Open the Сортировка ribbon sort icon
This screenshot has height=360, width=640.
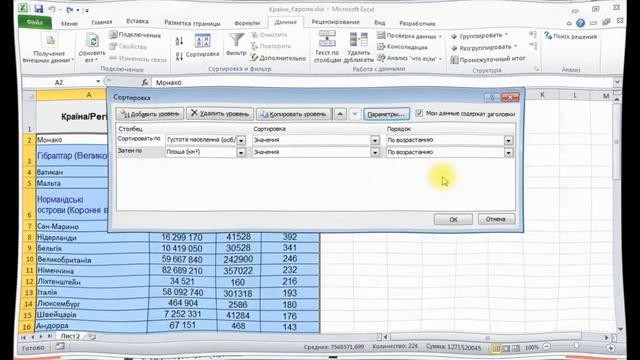tap(202, 41)
